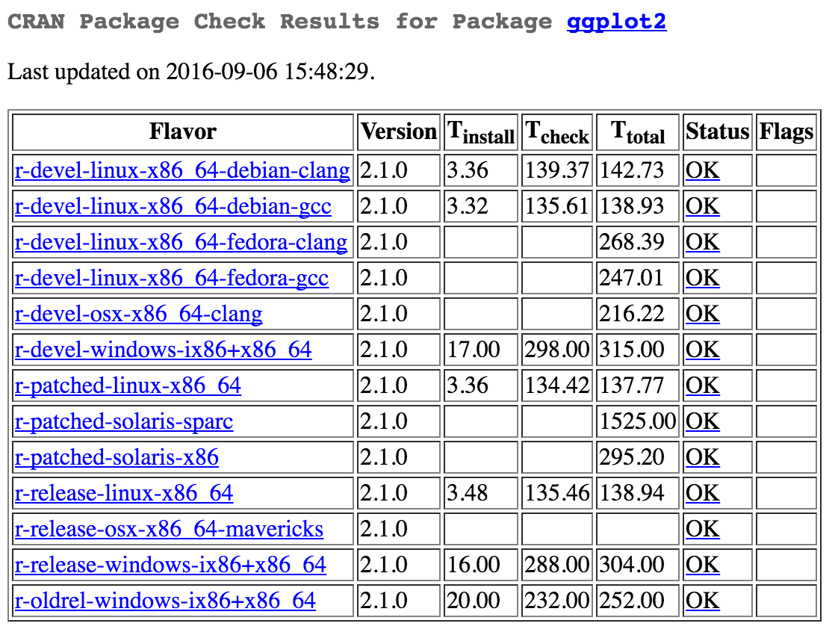Image resolution: width=838 pixels, height=644 pixels.
Task: Click OK status for debian-clang row
Action: tap(703, 170)
